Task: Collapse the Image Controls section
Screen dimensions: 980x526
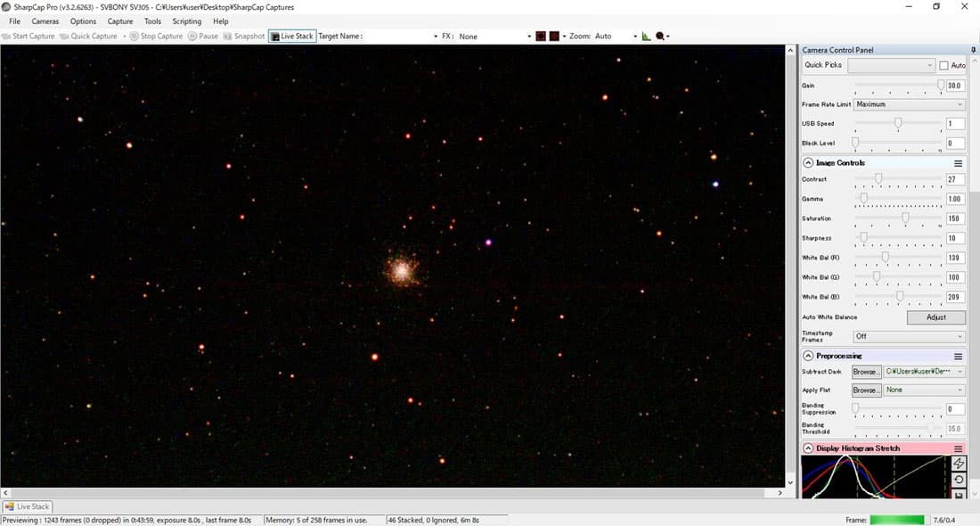Action: tap(808, 163)
